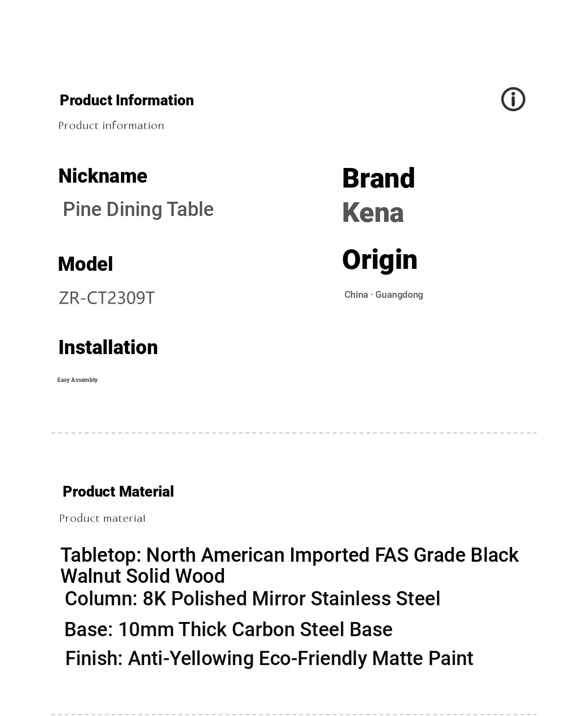Select the Model label
588x716 pixels.
(85, 264)
